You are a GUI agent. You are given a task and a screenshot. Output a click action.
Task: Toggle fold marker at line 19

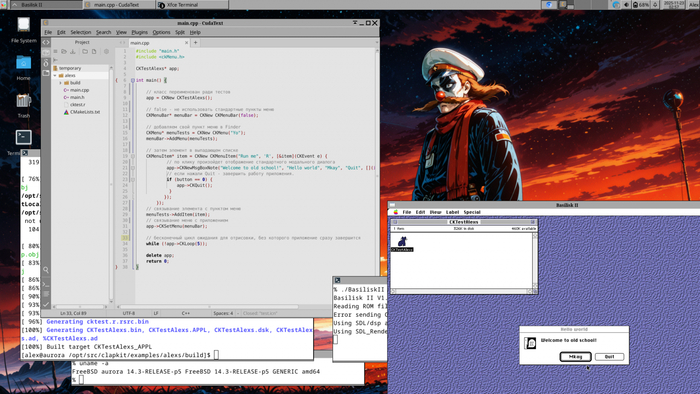[x=133, y=156]
